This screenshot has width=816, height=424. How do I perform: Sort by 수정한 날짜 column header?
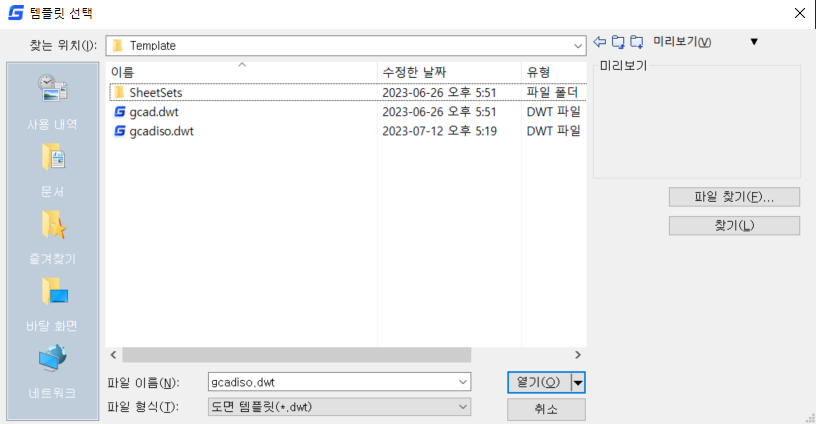449,72
